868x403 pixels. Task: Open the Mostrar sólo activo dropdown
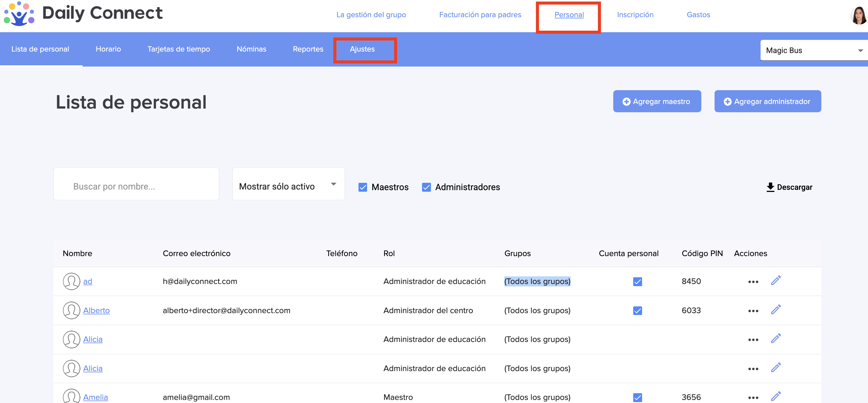pos(289,184)
